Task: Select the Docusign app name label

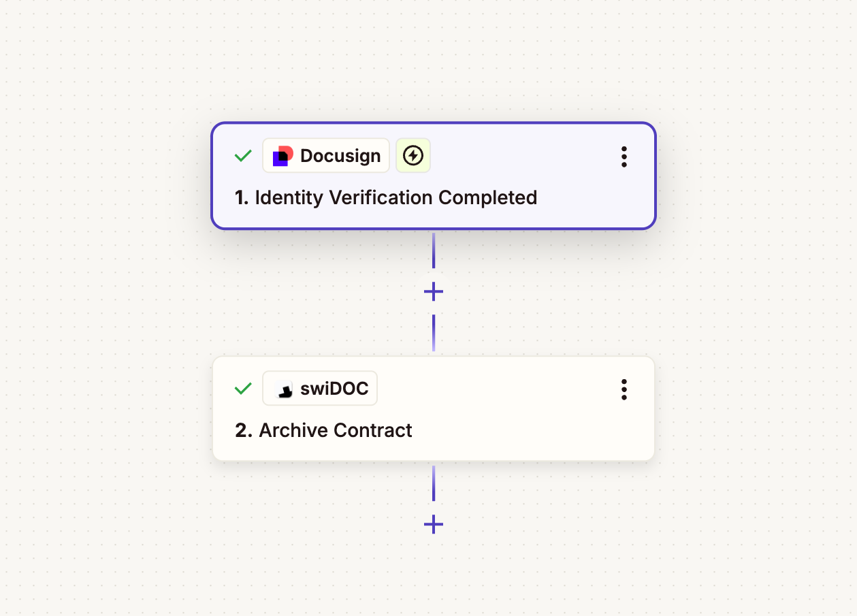Action: coord(340,156)
